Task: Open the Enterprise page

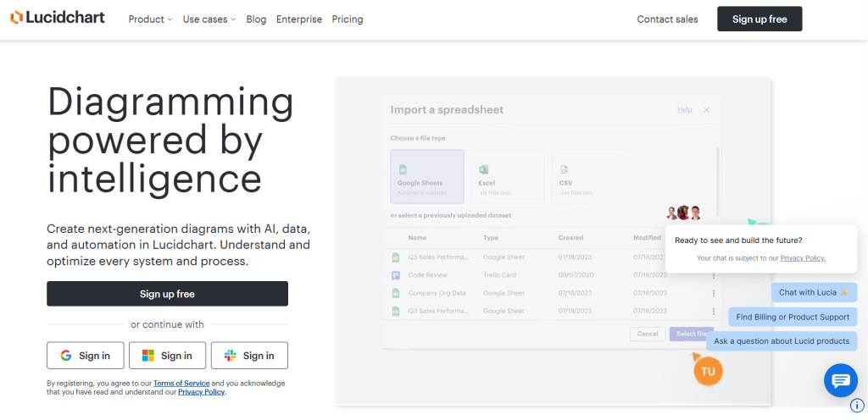Action: (299, 19)
